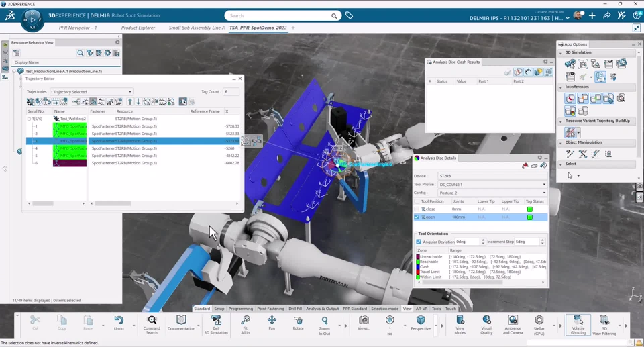Click the Resource column header
Viewport: 644px width, 347px height.
pyautogui.click(x=152, y=111)
